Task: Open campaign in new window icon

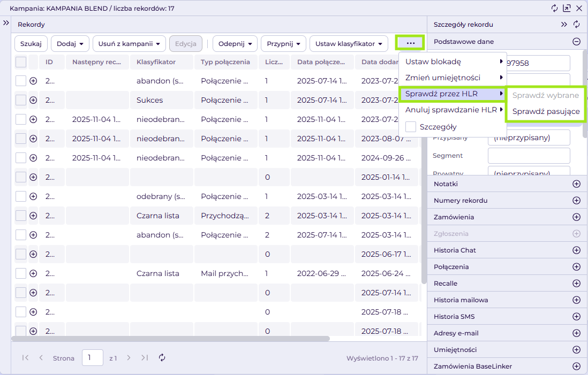Action: click(x=567, y=8)
